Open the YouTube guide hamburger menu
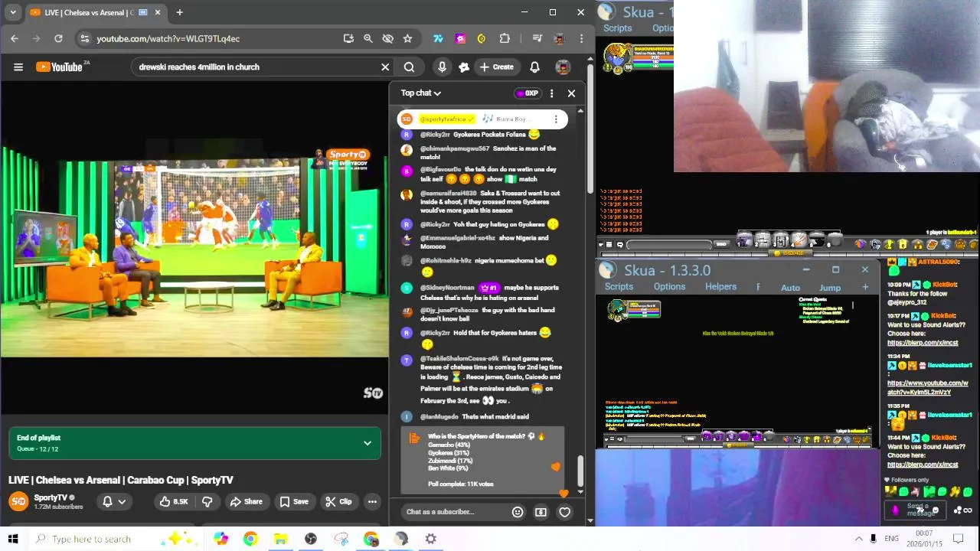This screenshot has width=980, height=551. click(x=18, y=67)
